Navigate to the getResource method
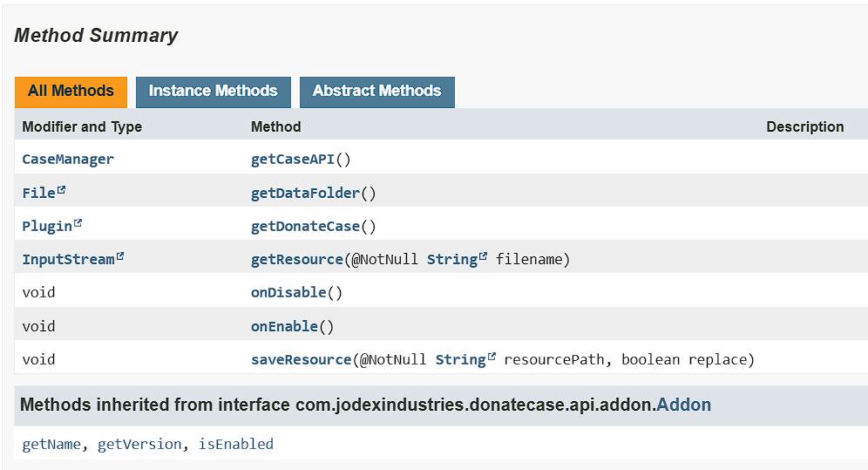The height and width of the screenshot is (470, 868). (x=296, y=260)
